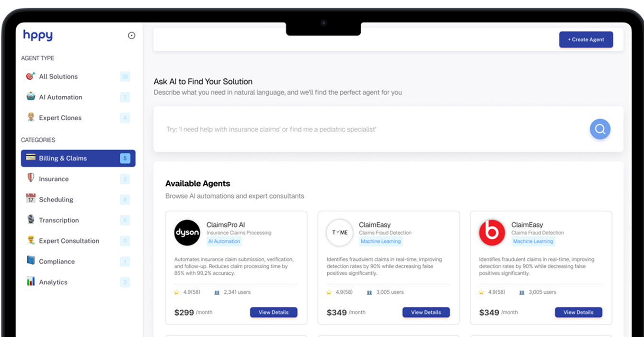Screen dimensions: 644x337
Task: Click the Transcription microphone icon
Action: tap(31, 219)
